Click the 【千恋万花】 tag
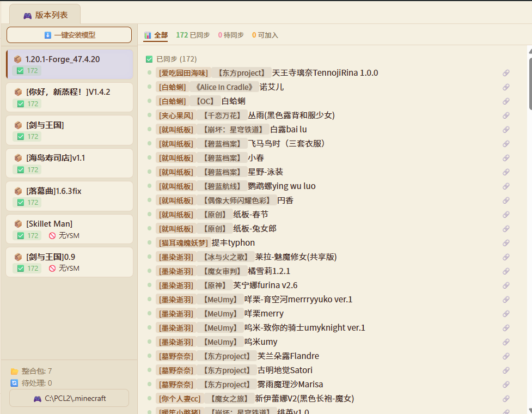This screenshot has height=414, width=532. pyautogui.click(x=222, y=115)
